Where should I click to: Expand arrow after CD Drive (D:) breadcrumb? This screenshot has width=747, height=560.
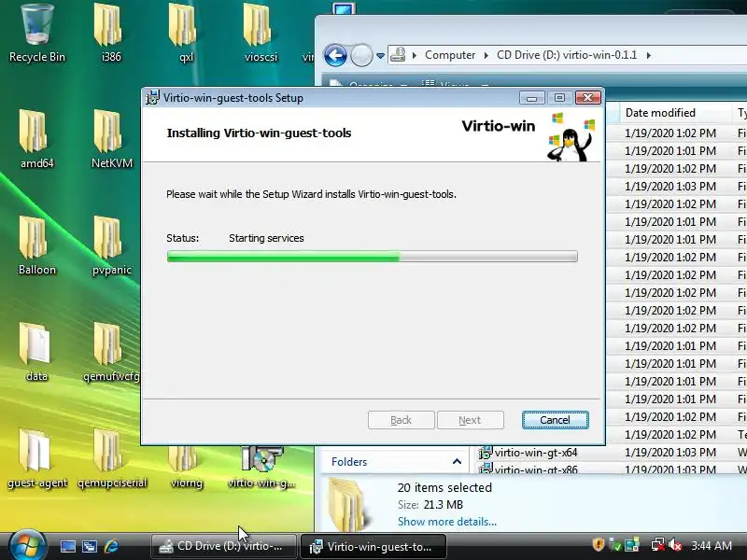(x=648, y=55)
